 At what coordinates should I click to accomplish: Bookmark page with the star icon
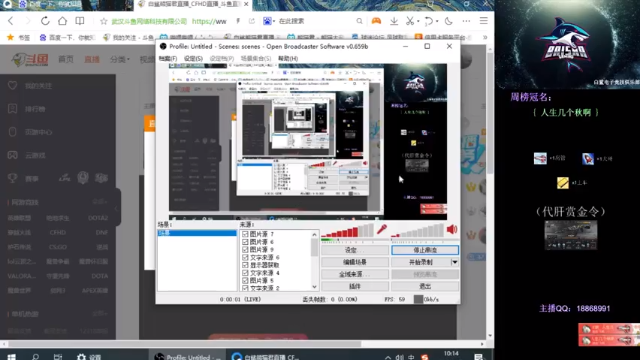coord(104,21)
